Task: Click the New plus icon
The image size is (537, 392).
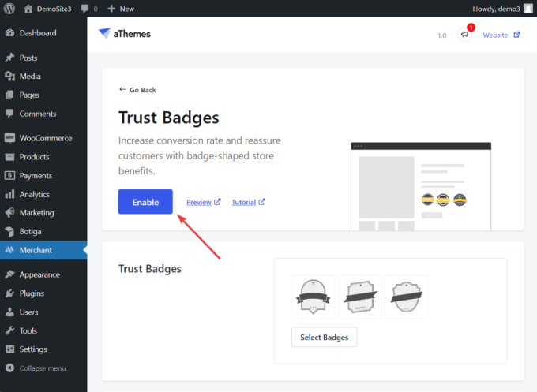Action: [111, 9]
